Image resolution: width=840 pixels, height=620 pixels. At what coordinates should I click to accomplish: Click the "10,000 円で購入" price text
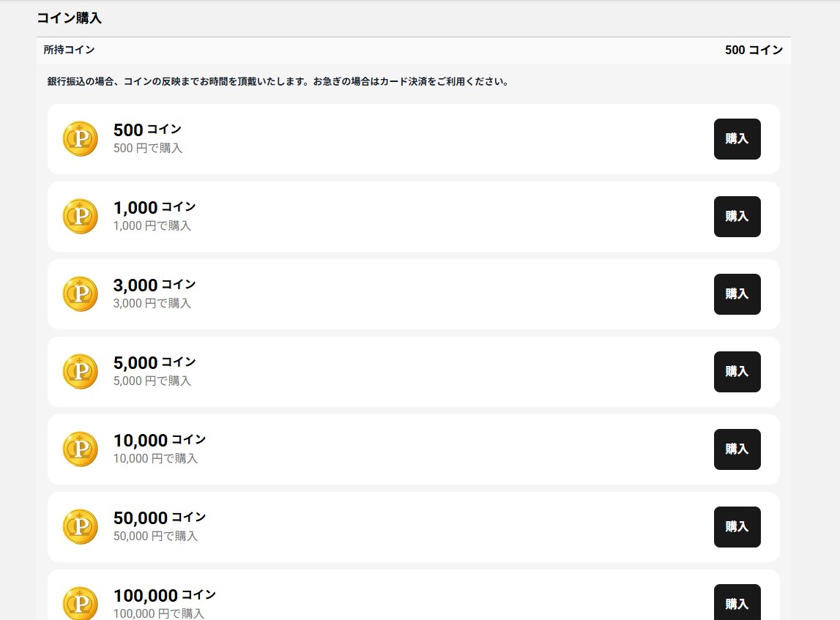point(155,459)
